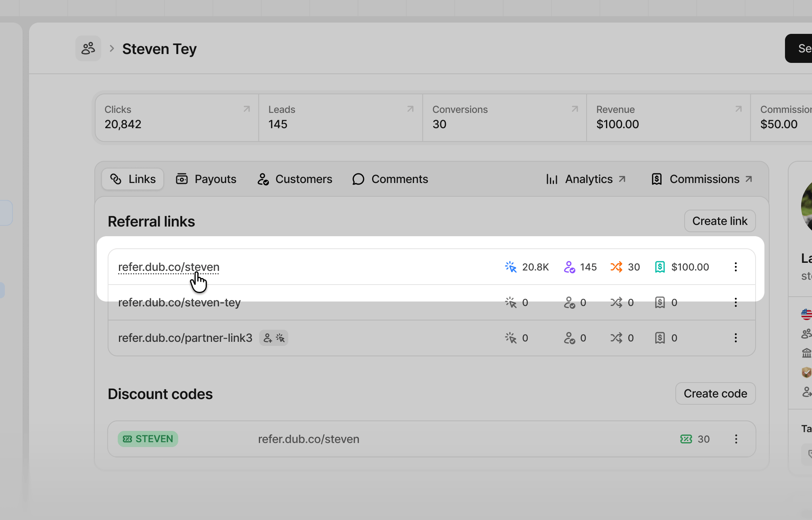Open the Commissions external link
This screenshot has width=812, height=520.
[702, 179]
